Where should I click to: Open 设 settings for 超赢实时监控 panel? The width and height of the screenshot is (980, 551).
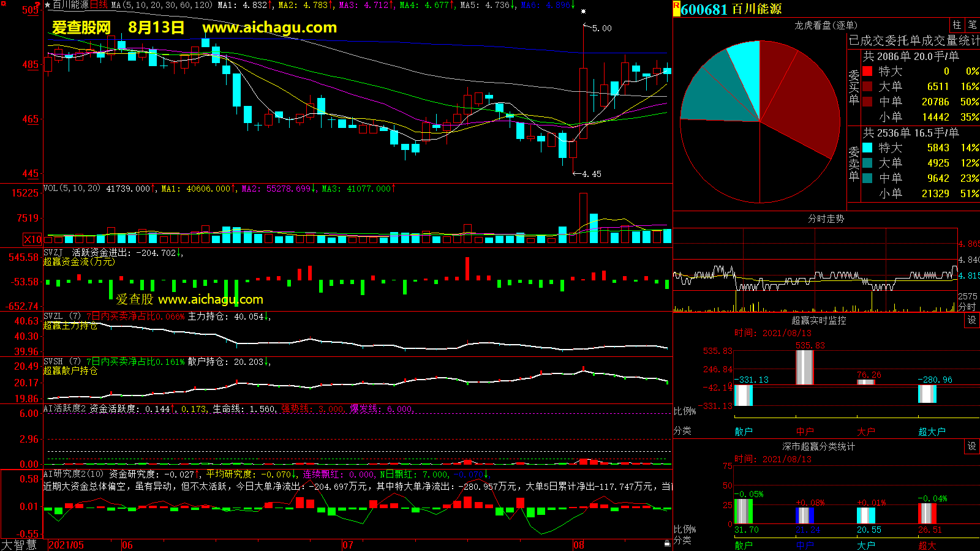tap(972, 320)
